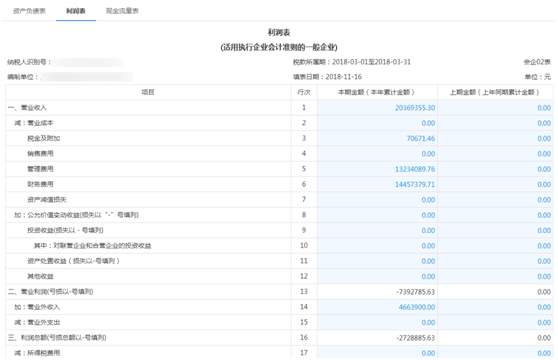Click the 单位：元 label

click(x=538, y=77)
